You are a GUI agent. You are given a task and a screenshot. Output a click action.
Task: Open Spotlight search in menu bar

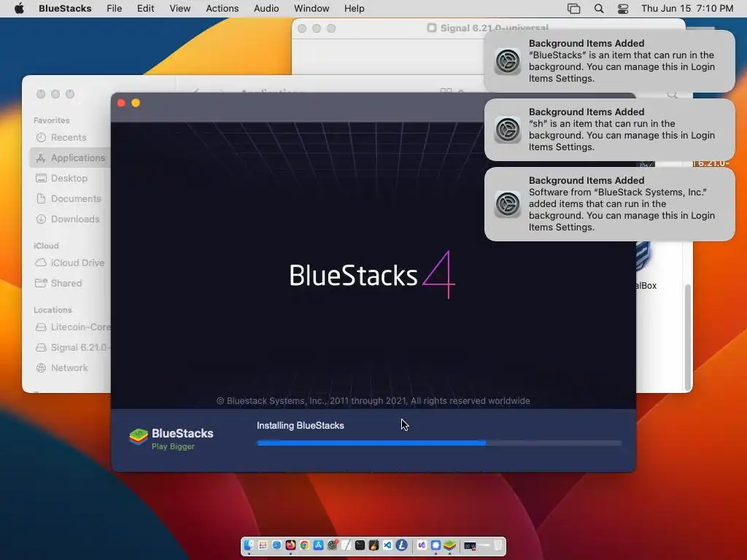pos(599,9)
